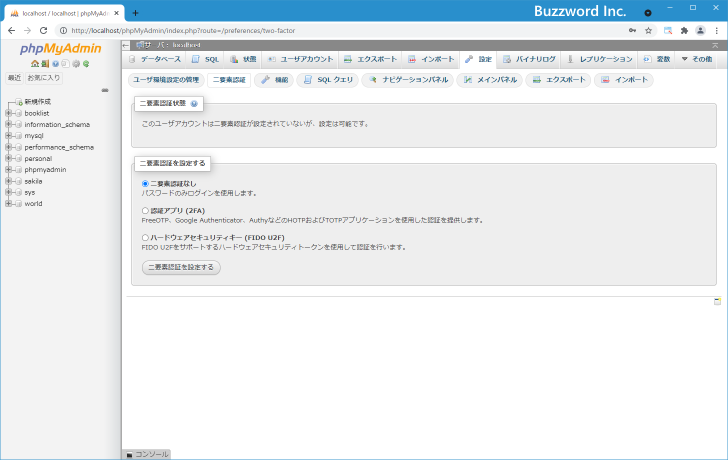The height and width of the screenshot is (460, 728).
Task: Open the コンソール panel
Action: tap(147, 454)
